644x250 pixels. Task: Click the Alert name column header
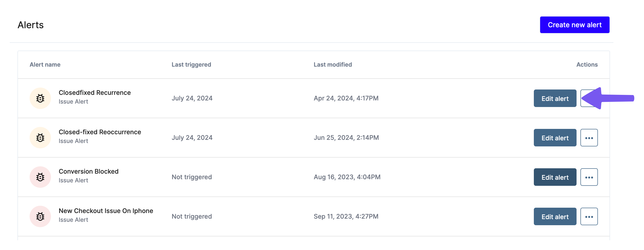(x=45, y=65)
